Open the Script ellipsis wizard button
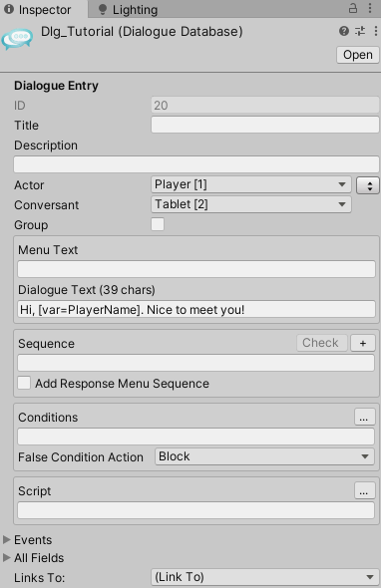Viewport: 381px width, 588px height. coord(364,490)
